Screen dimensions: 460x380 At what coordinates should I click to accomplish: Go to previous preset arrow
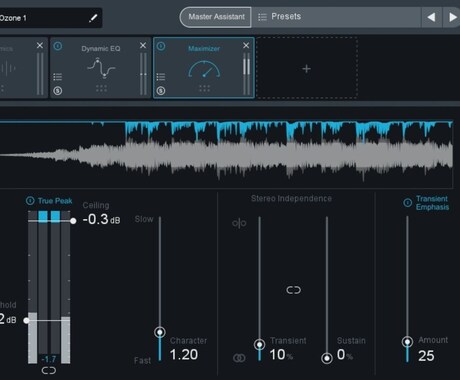[431, 17]
